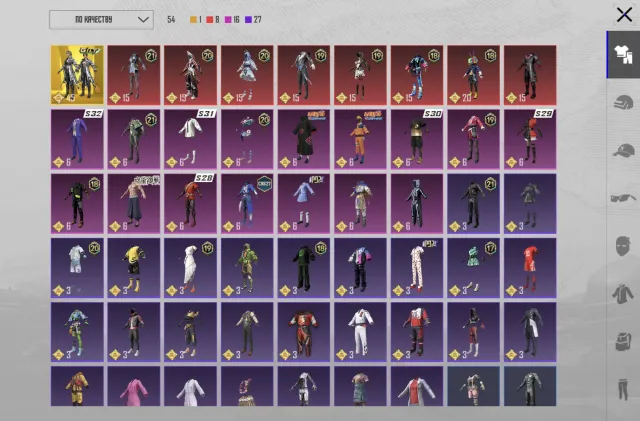Viewport: 640px width, 421px height.
Task: Select the yellow firefighter-style outfit
Action: point(77,386)
